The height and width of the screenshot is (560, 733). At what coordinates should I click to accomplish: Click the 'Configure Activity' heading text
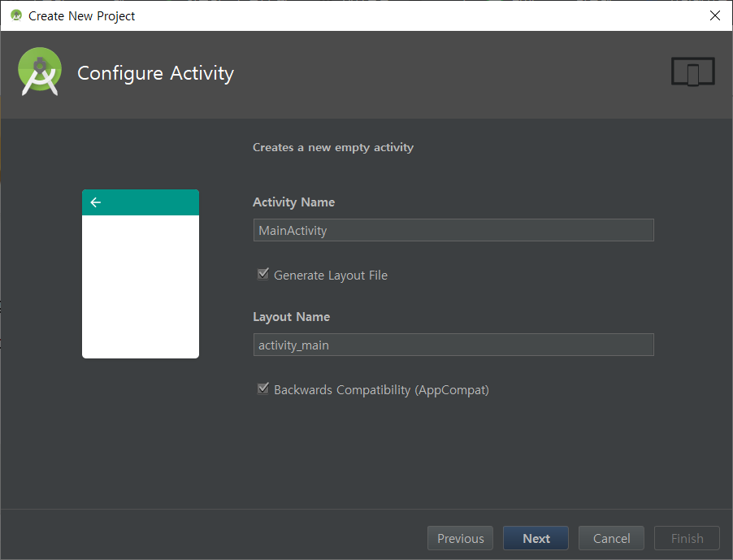(156, 73)
